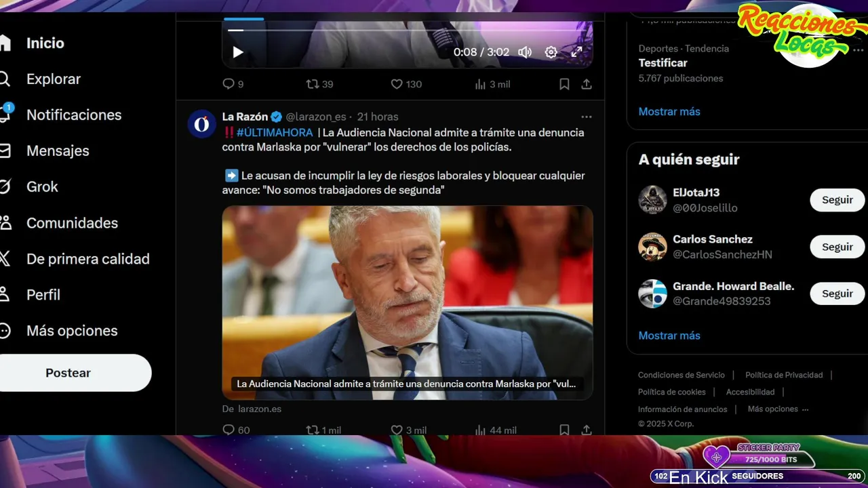Repost the top post with 39 reposts
868x488 pixels.
coord(319,84)
